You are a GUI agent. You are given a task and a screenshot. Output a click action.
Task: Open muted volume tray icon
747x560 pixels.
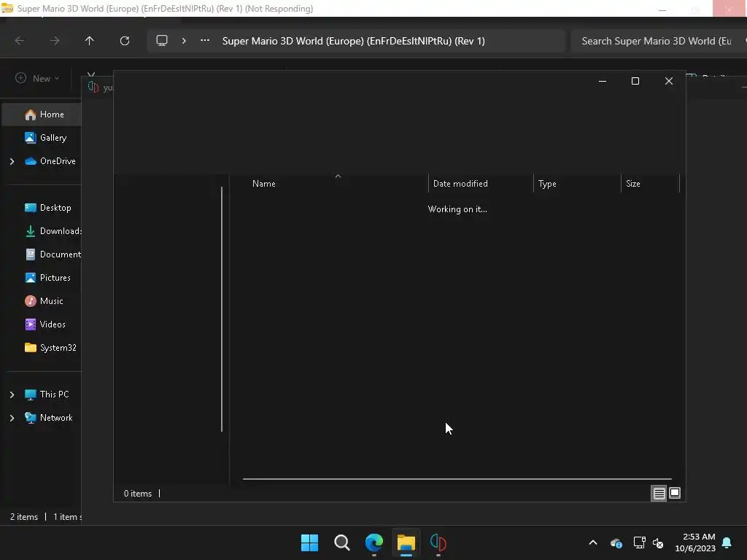pyautogui.click(x=659, y=542)
